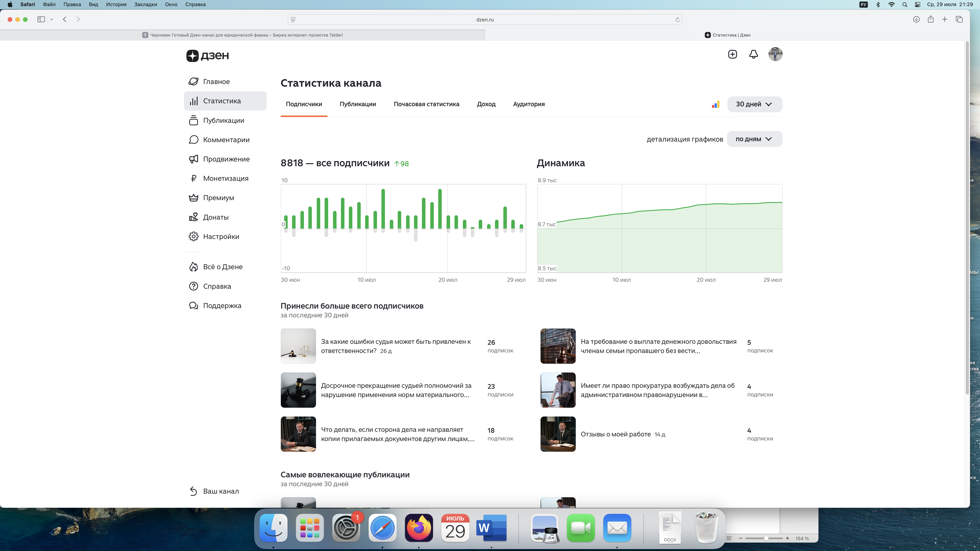Open Control Center in menu bar
The width and height of the screenshot is (980, 551).
tap(918, 5)
